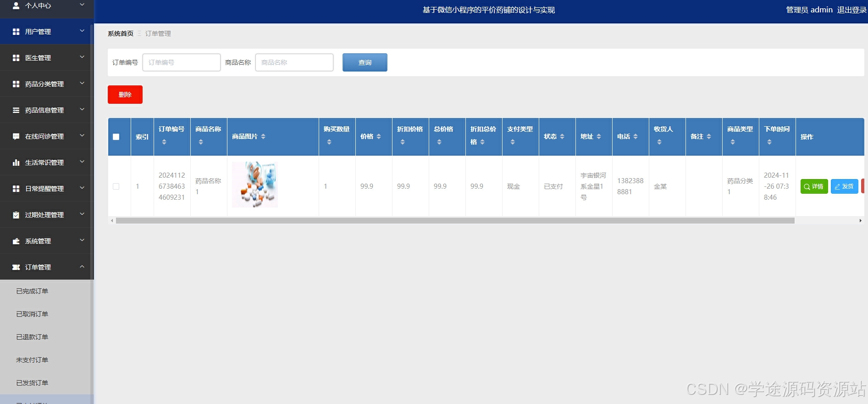Click the red 删除 delete button

pos(125,95)
